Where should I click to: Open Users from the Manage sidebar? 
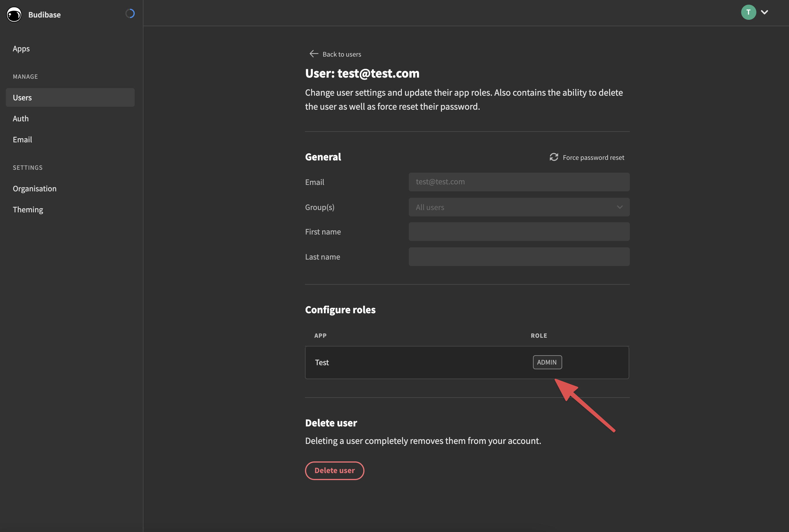click(x=22, y=97)
